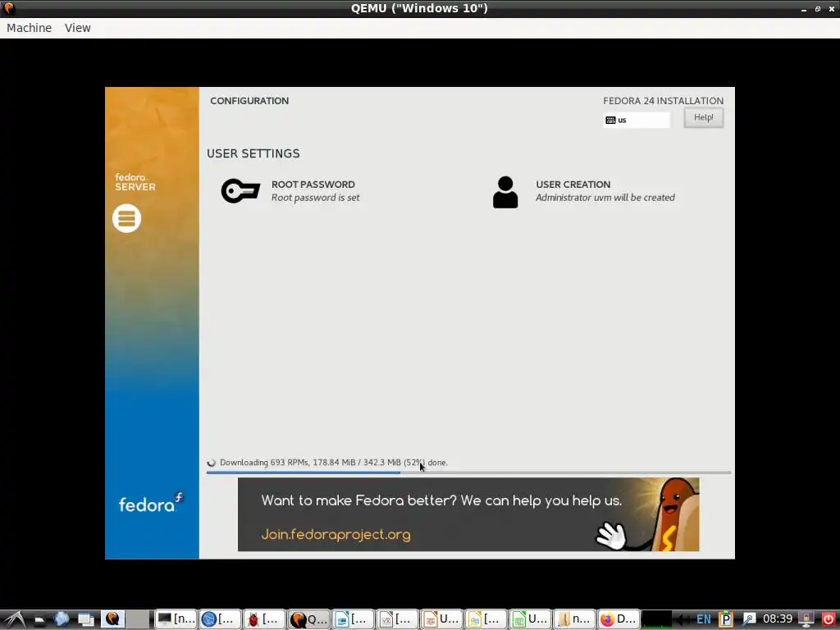
Task: Click 'Administrator uvm will be created' text
Action: [x=605, y=198]
